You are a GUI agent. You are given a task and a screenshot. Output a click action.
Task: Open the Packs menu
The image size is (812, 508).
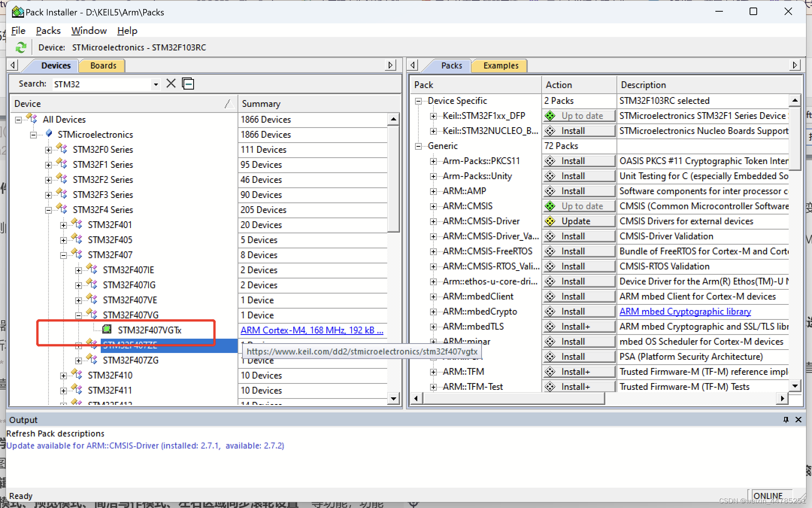pyautogui.click(x=48, y=31)
